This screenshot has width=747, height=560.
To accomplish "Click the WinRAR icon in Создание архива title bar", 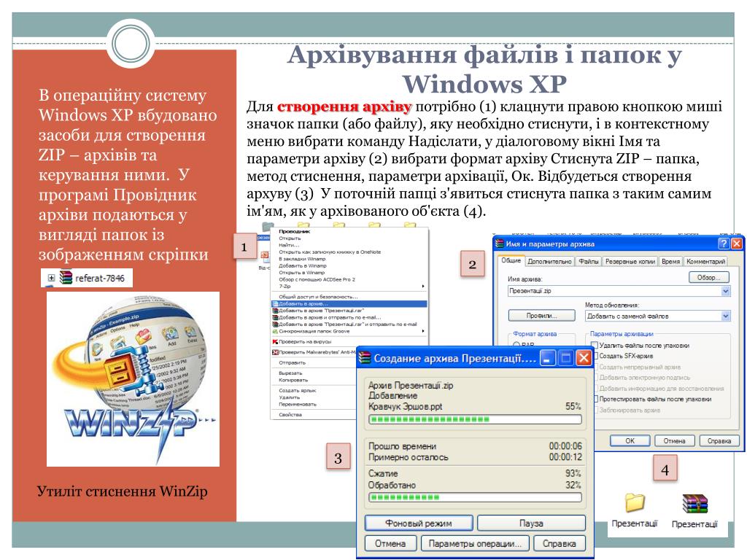I will point(365,358).
